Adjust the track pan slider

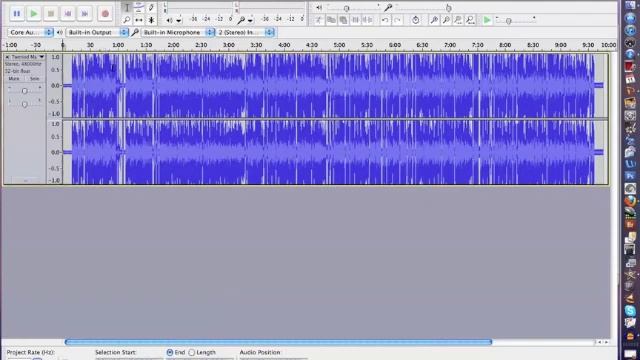(24, 104)
